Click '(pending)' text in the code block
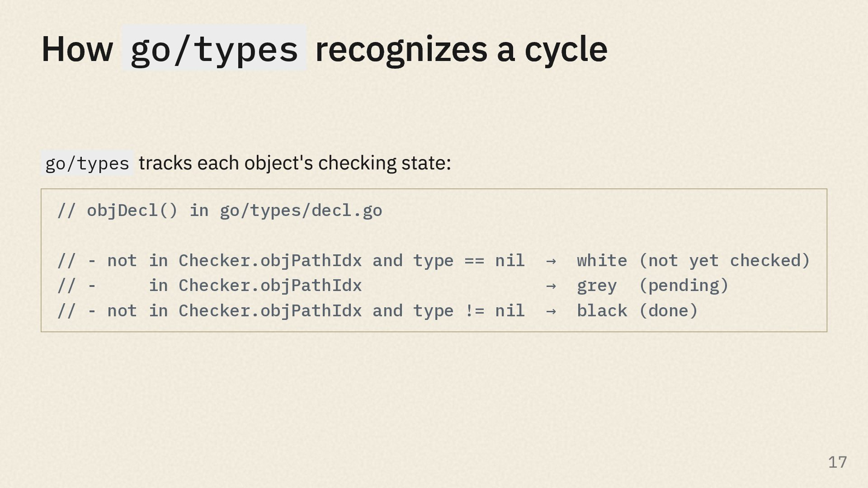Screen dimensions: 868x488 (684, 286)
